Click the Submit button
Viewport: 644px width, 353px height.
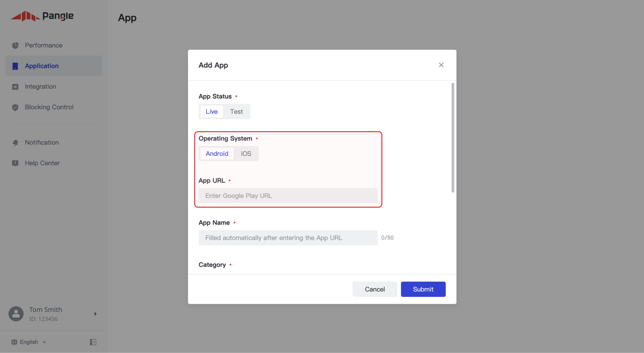pos(423,289)
